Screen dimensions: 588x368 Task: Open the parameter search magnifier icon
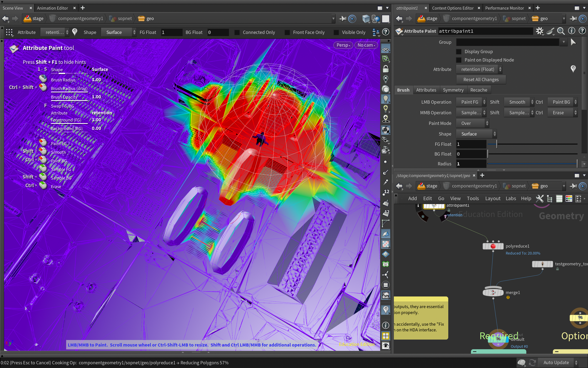pyautogui.click(x=561, y=31)
